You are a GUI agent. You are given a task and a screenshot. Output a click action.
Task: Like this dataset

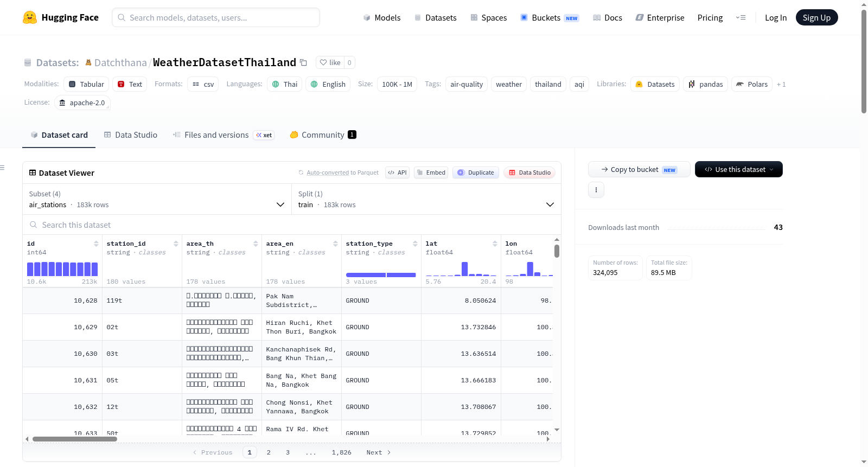[x=330, y=62]
